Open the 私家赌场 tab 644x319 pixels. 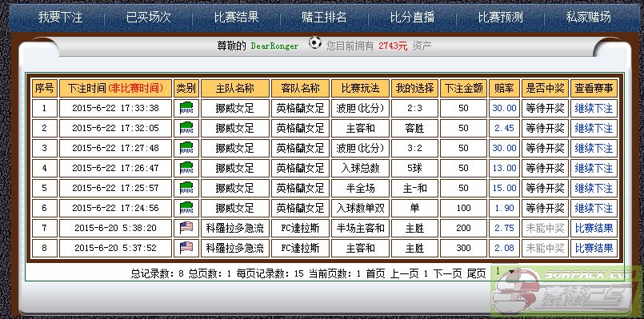588,18
